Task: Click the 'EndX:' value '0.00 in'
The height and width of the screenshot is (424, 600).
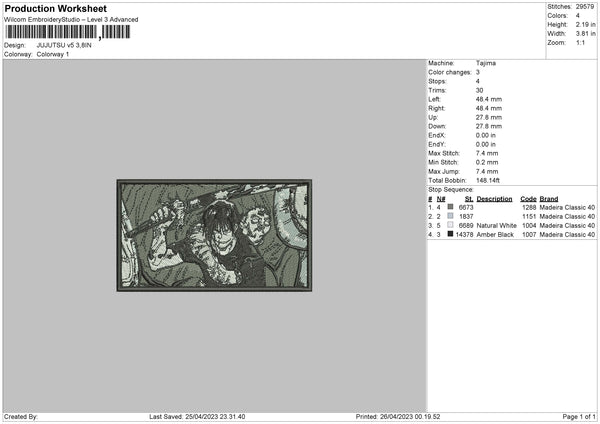Action: click(x=486, y=135)
